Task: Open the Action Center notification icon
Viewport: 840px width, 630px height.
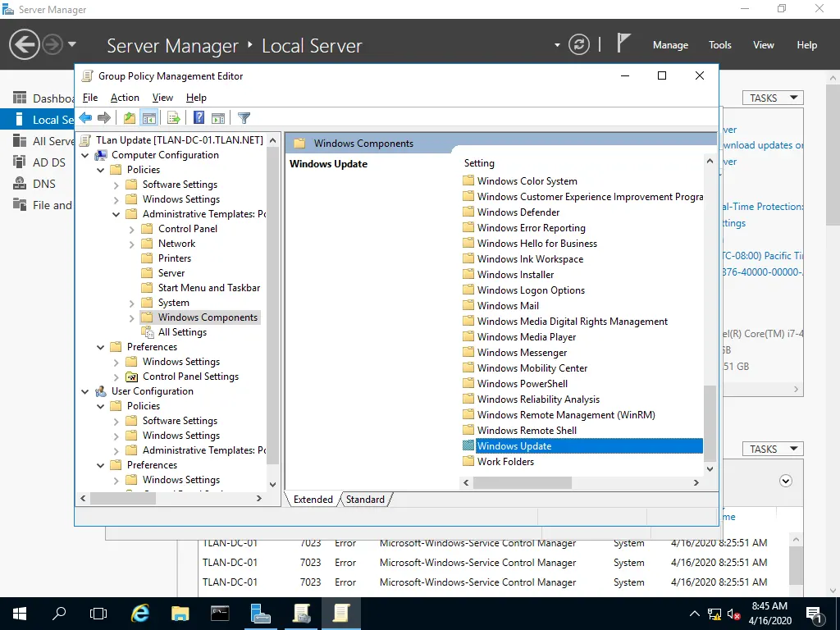Action: [814, 614]
